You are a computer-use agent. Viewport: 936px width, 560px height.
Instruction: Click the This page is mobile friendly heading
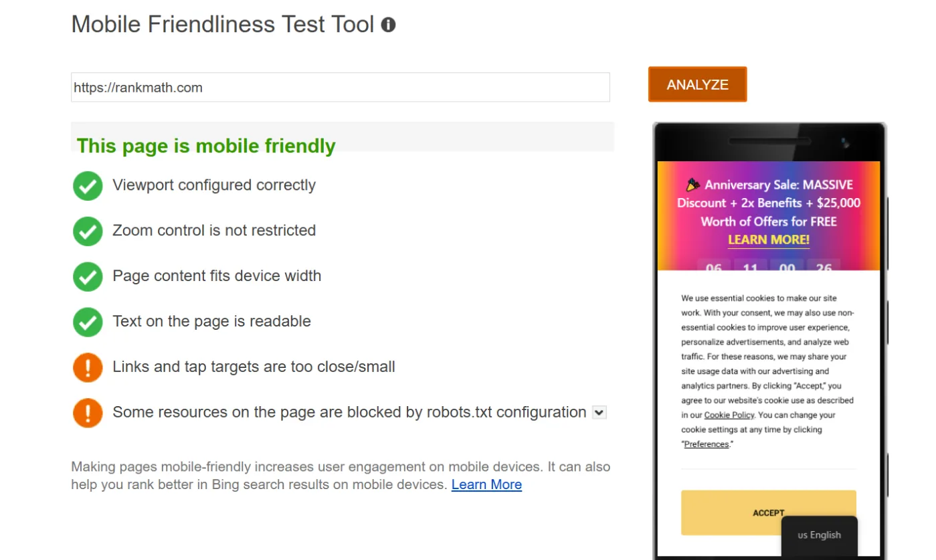coord(205,146)
